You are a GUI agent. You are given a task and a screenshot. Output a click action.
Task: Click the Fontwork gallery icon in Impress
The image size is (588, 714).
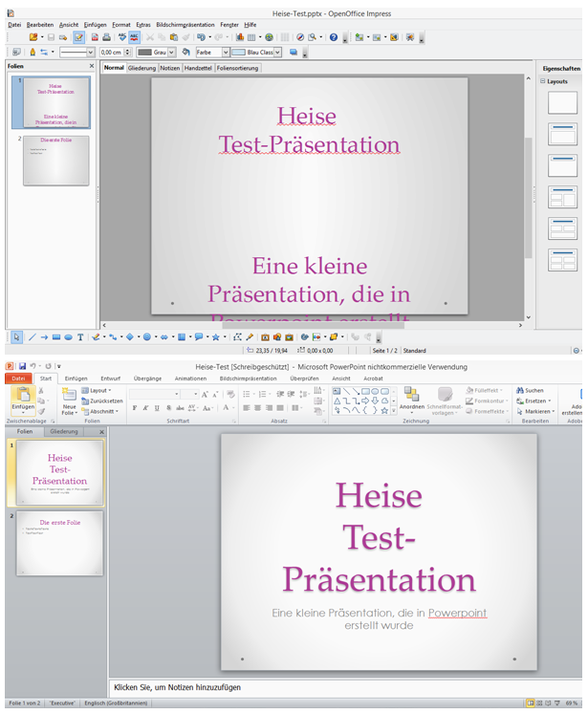pos(265,337)
